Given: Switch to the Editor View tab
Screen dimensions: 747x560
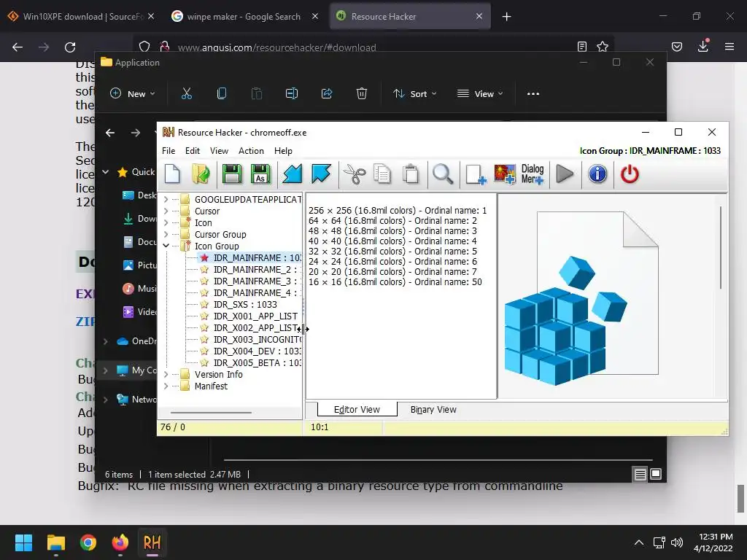Looking at the screenshot, I should [x=357, y=410].
